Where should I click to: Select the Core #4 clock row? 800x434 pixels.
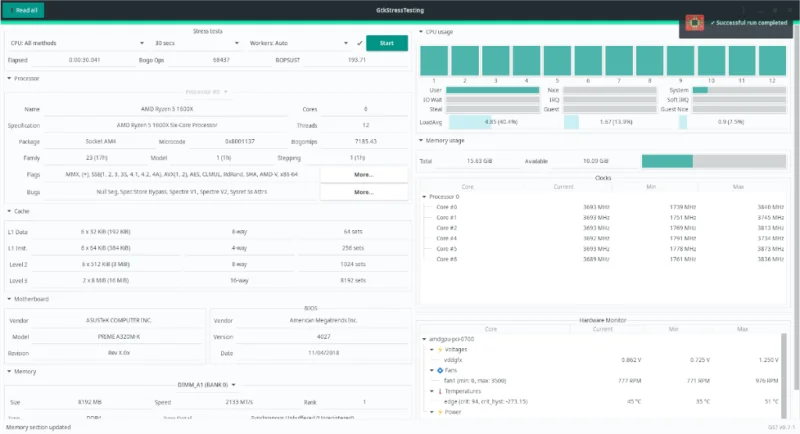coord(603,239)
